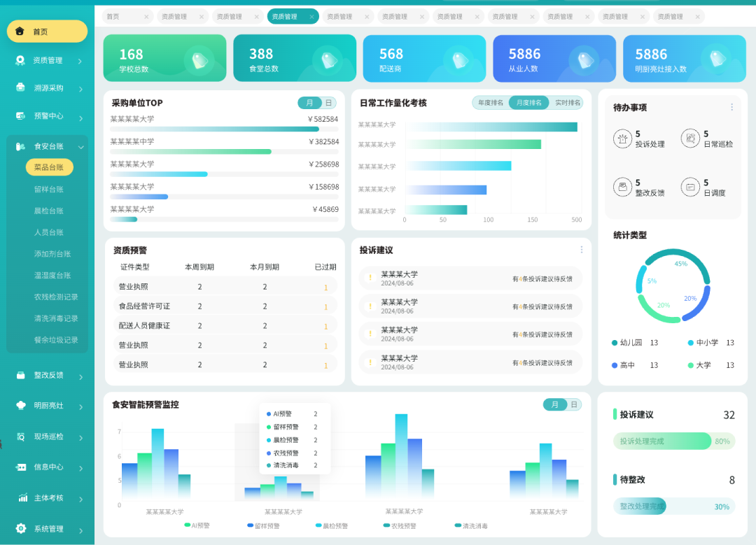Screen dimensions: 756x545
Task: Click the 投诉处理完成 80% progress bar
Action: pyautogui.click(x=674, y=441)
